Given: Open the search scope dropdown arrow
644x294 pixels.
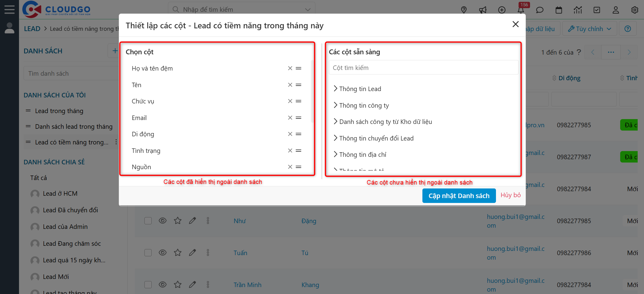Looking at the screenshot, I should point(307,9).
